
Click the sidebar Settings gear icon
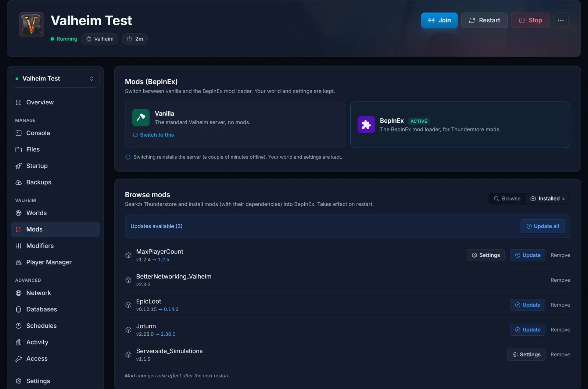click(19, 381)
